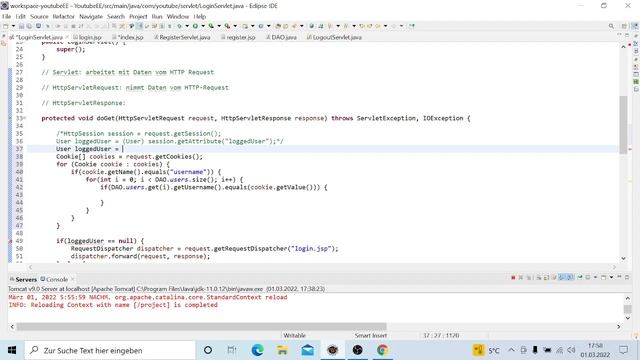The image size is (640, 360).
Task: Open the Help menu
Action: click(200, 17)
